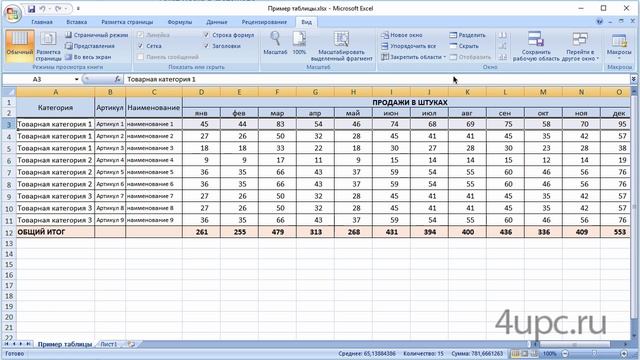Open Page Break Preview (Страничный режим)

[x=97, y=35]
